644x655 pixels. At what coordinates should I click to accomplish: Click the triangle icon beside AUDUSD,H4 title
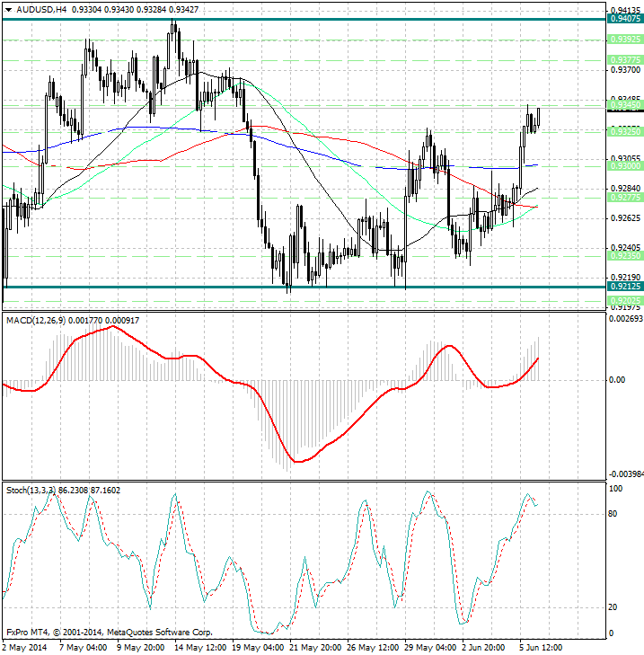(x=9, y=9)
